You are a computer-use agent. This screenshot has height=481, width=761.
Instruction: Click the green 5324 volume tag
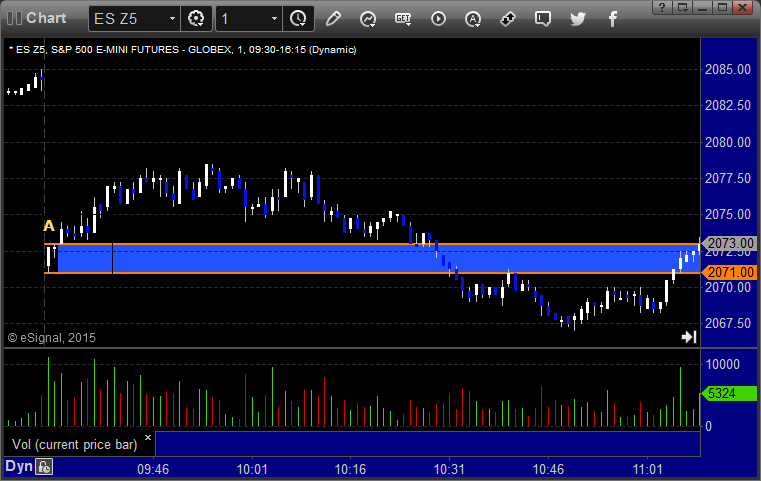click(729, 393)
